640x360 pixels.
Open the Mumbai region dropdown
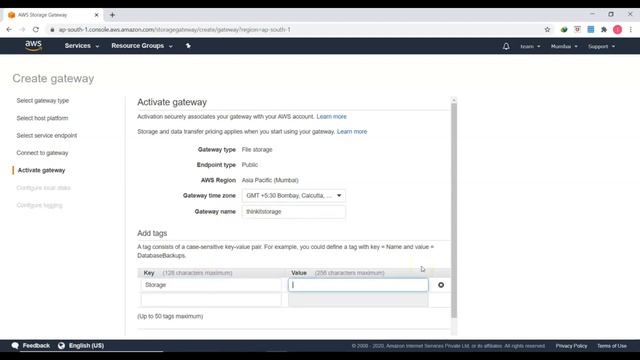[564, 47]
